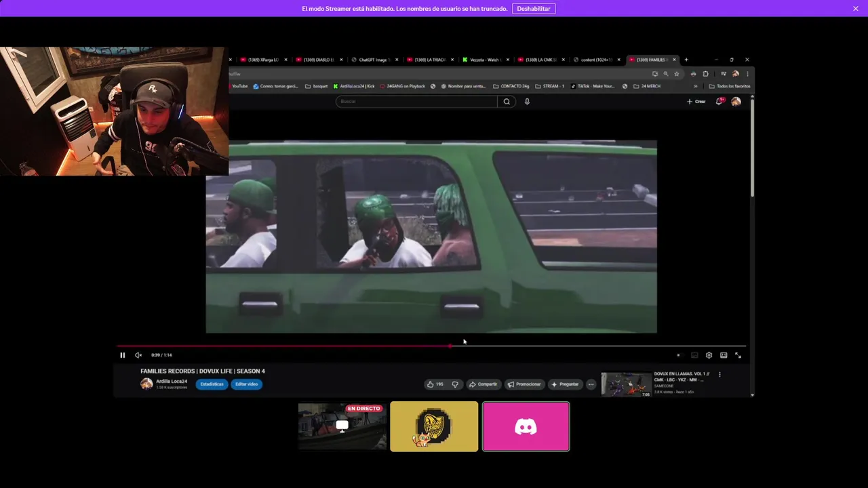Open the YouTube notifications bell
Viewport: 868px width, 488px height.
pyautogui.click(x=719, y=102)
